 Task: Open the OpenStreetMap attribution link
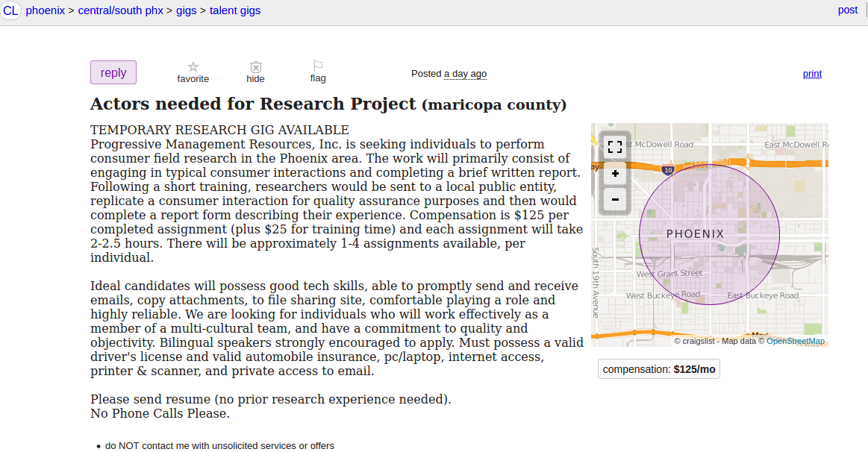pos(796,341)
